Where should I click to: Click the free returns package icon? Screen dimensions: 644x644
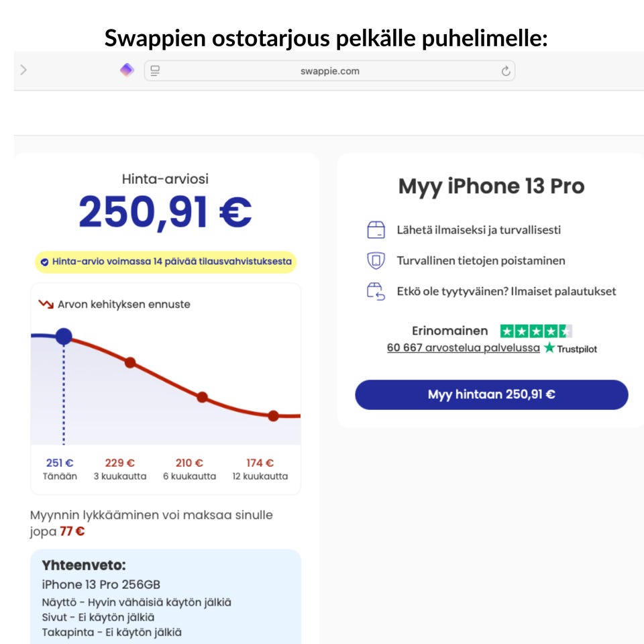376,292
